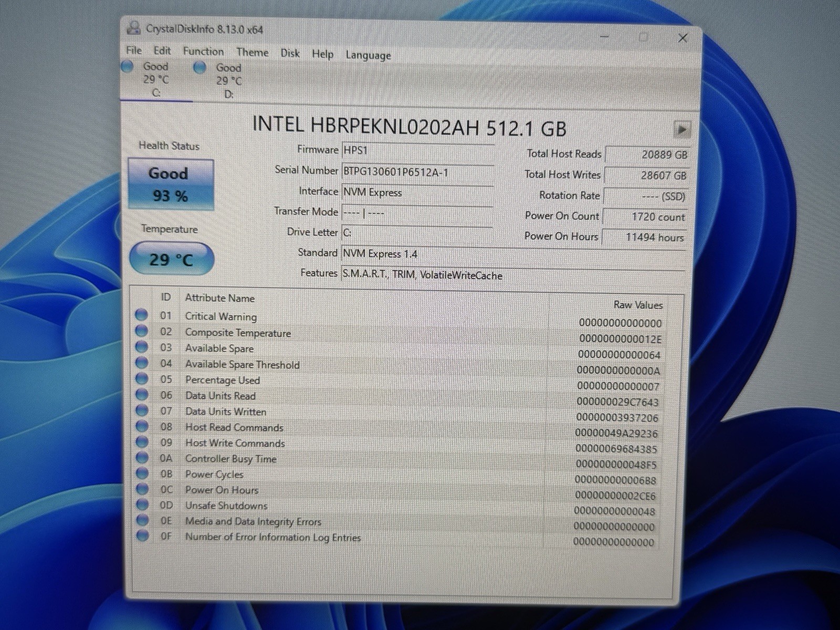840x630 pixels.
Task: Click the C: drive status orb
Action: tap(127, 67)
